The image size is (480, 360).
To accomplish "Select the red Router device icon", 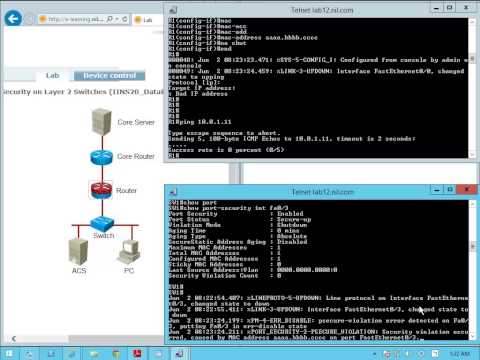I will click(x=101, y=190).
